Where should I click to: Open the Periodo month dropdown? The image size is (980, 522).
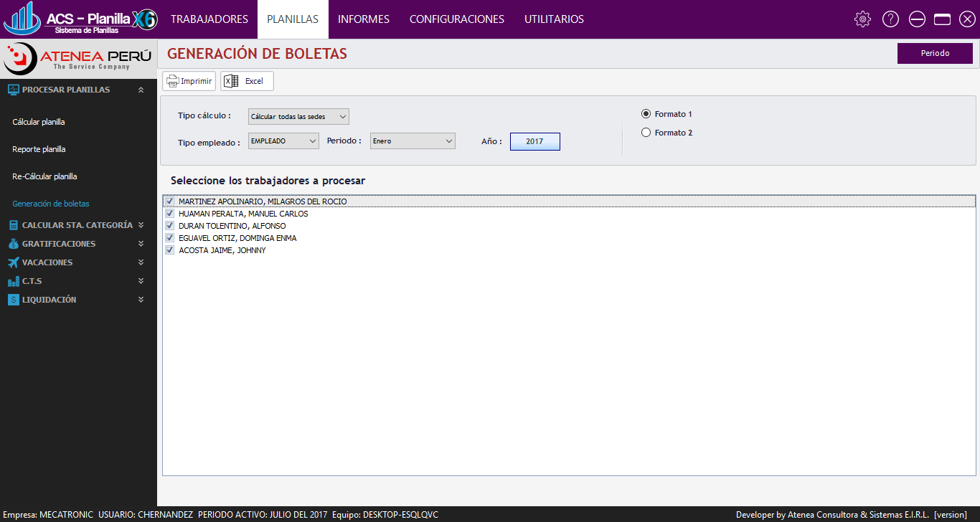coord(413,141)
